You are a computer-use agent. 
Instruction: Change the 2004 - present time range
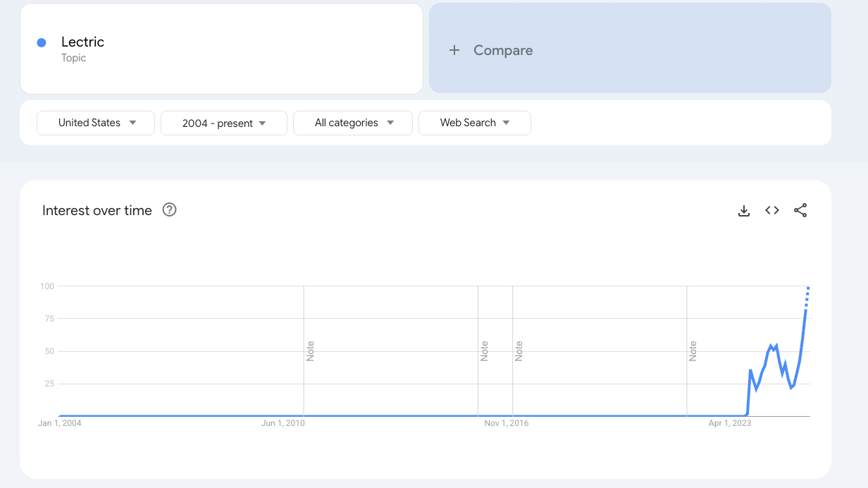[223, 123]
